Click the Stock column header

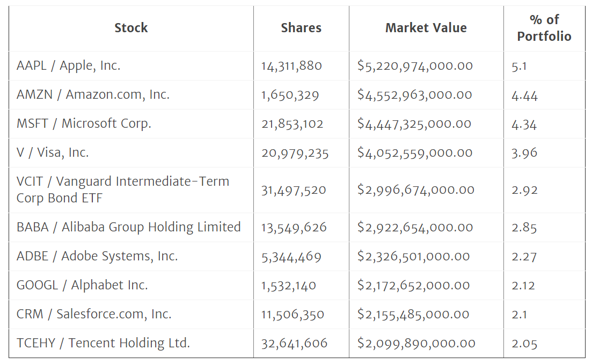tap(131, 28)
